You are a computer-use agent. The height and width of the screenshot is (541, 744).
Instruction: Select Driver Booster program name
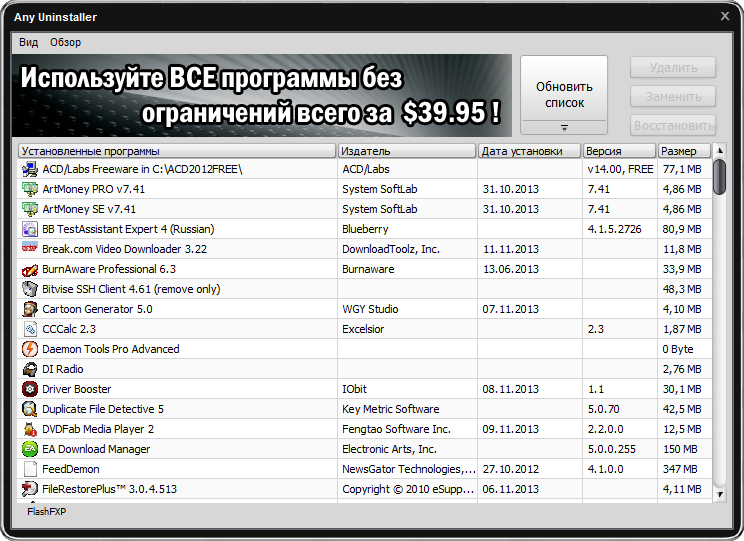(x=76, y=389)
